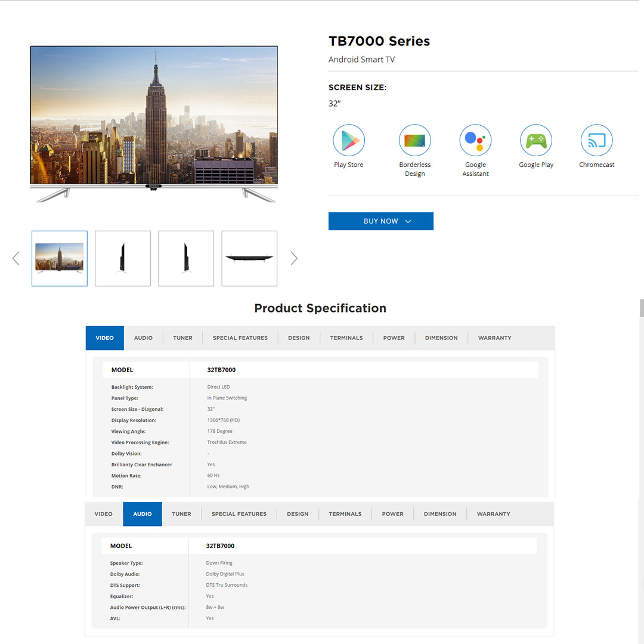Click the Borderless Design icon
The height and width of the screenshot is (644, 644).
click(414, 140)
